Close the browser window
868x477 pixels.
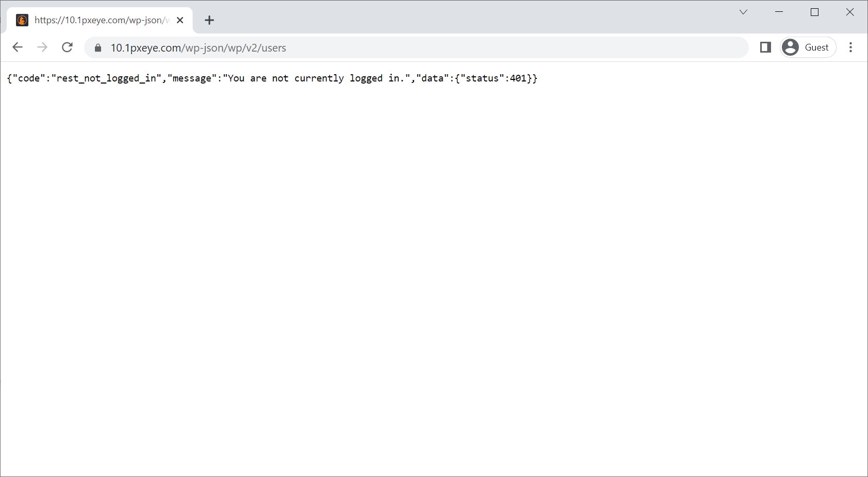(x=850, y=12)
